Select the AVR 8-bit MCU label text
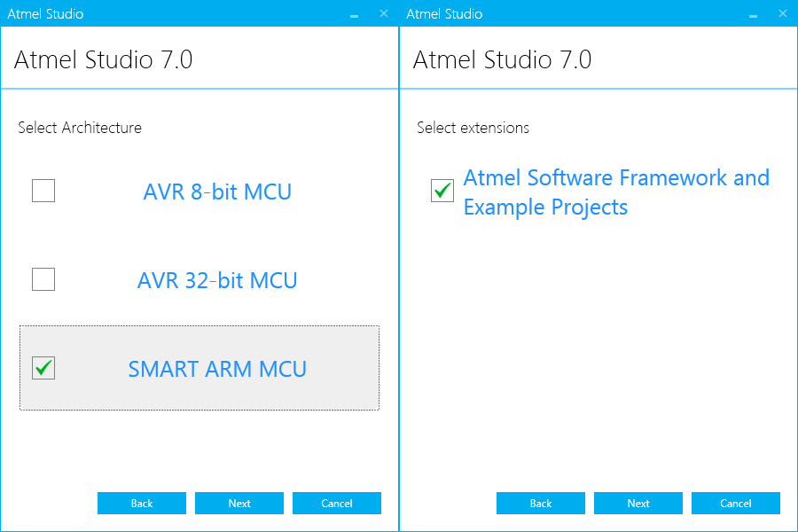 [217, 192]
